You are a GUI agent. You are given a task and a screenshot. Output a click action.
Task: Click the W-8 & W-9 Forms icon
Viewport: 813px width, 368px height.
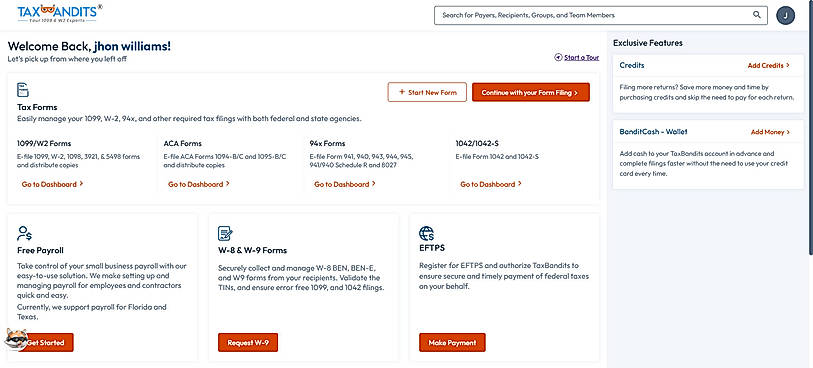226,233
